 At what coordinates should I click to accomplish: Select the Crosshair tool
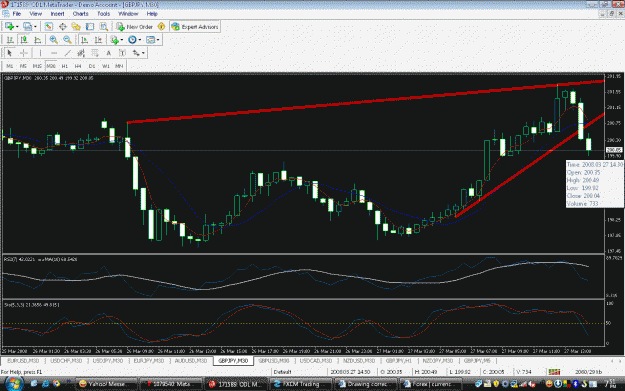(x=24, y=53)
